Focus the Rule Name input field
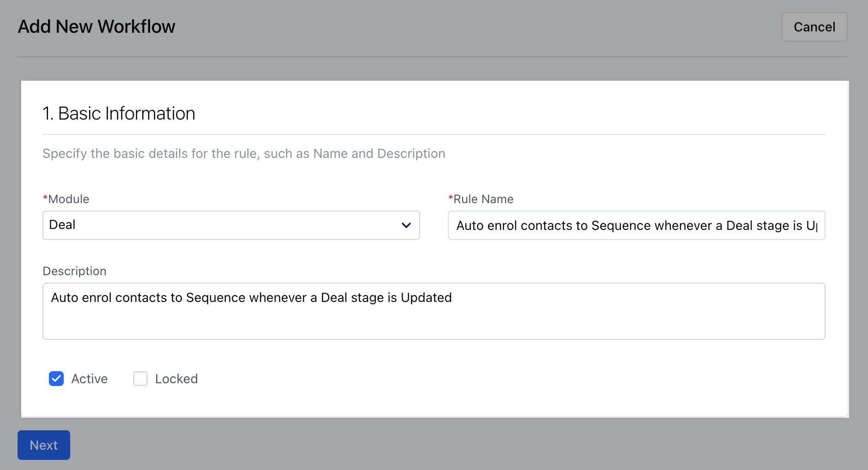Viewport: 868px width, 470px height. point(636,225)
